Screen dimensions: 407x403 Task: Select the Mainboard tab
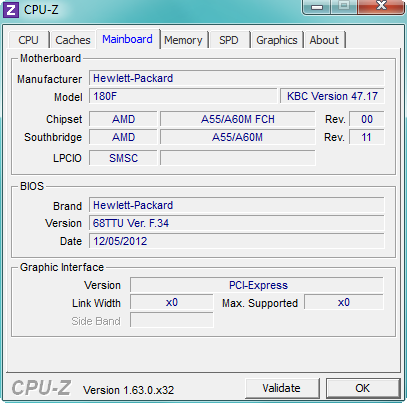coord(127,39)
